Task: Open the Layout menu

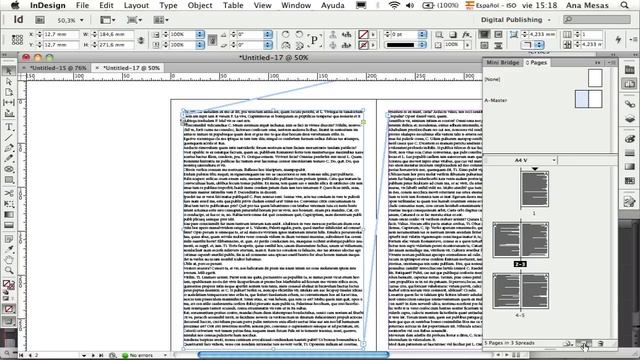Action: 136,5
